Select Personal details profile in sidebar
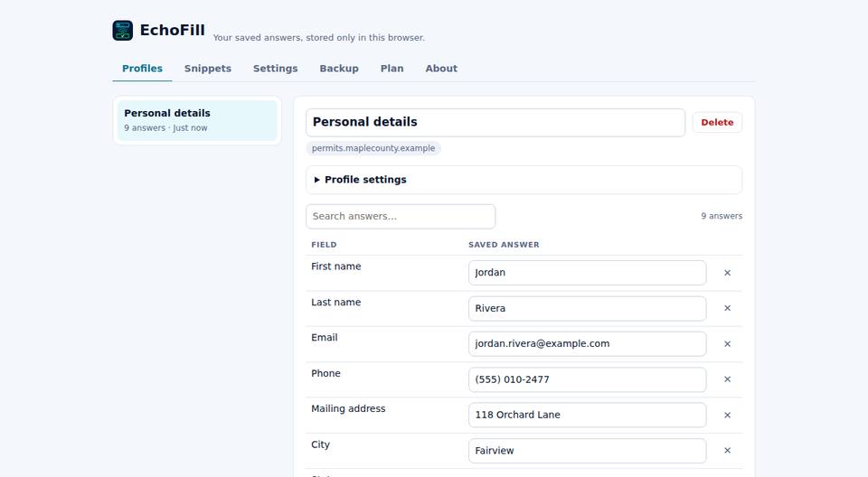The height and width of the screenshot is (477, 868). [x=197, y=120]
